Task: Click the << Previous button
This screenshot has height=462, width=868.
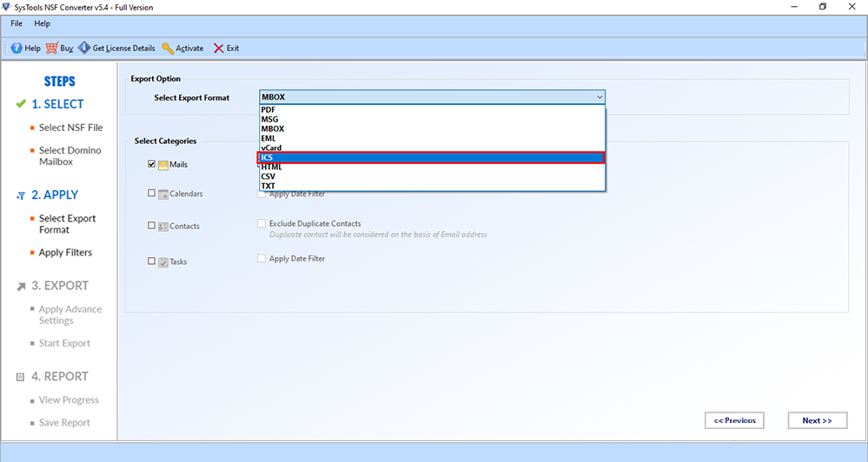Action: coord(734,420)
